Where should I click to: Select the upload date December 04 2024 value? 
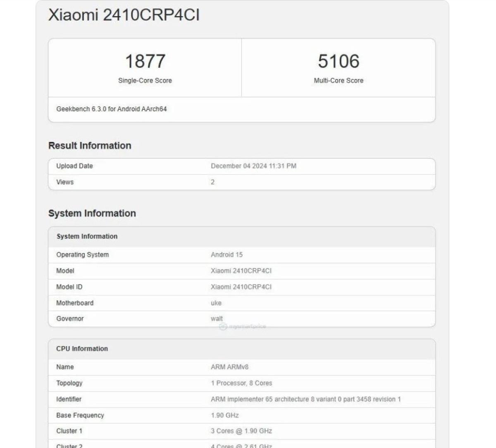point(253,166)
